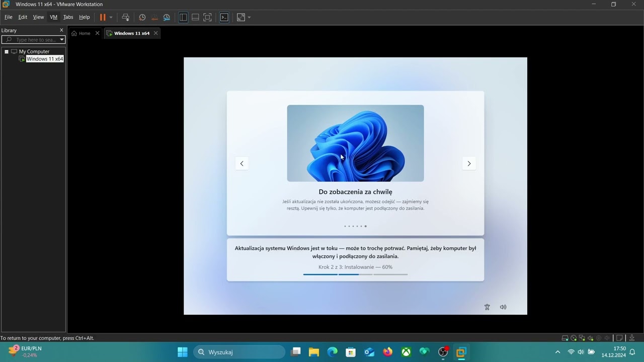
Task: Open the View menu
Action: (38, 17)
